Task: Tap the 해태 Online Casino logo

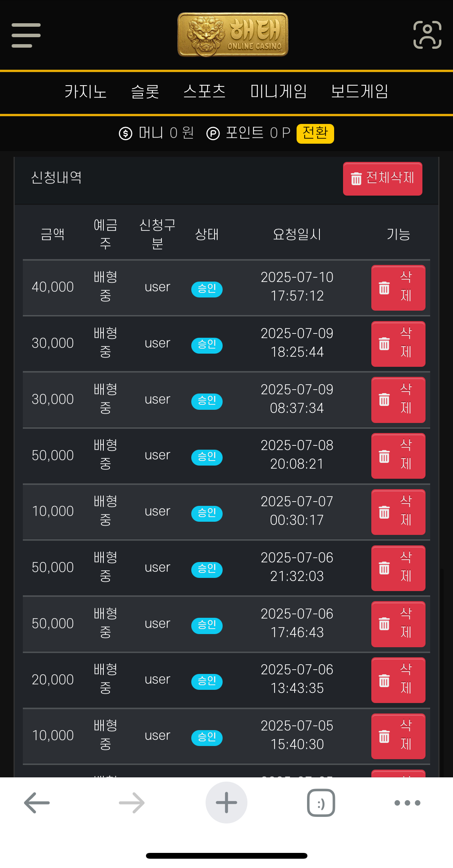Action: point(233,34)
